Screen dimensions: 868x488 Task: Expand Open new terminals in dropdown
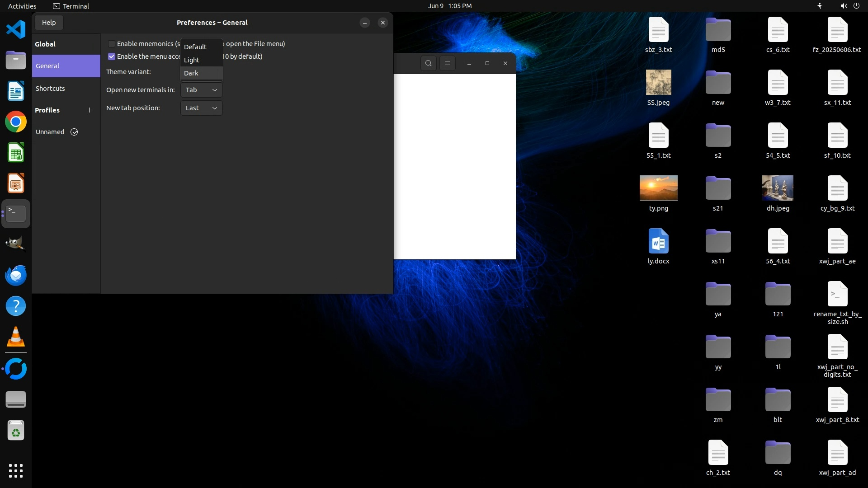pos(201,90)
